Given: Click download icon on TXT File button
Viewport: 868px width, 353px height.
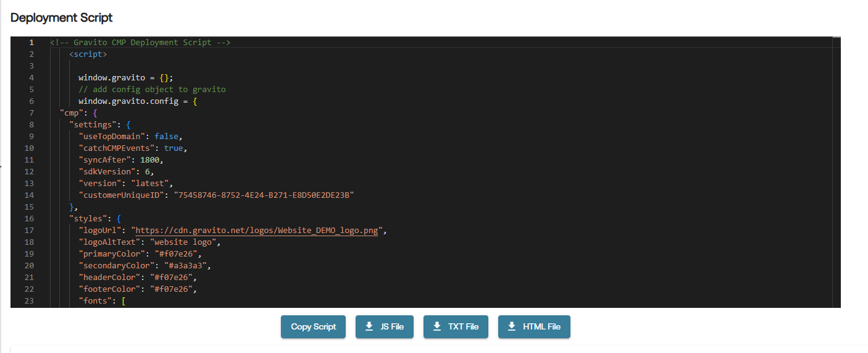Looking at the screenshot, I should 437,326.
